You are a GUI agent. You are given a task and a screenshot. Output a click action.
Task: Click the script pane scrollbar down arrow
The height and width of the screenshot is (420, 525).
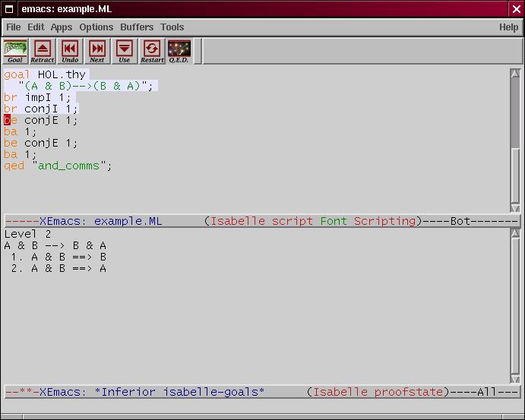(516, 208)
